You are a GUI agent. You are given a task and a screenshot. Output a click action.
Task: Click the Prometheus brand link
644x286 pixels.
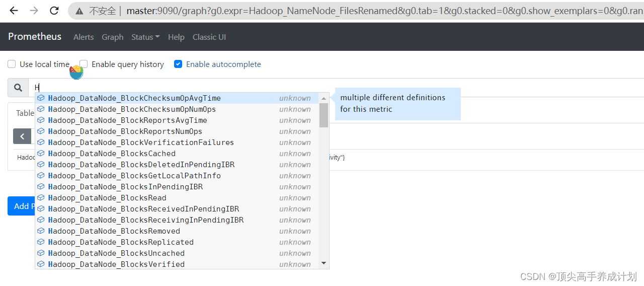click(x=35, y=36)
